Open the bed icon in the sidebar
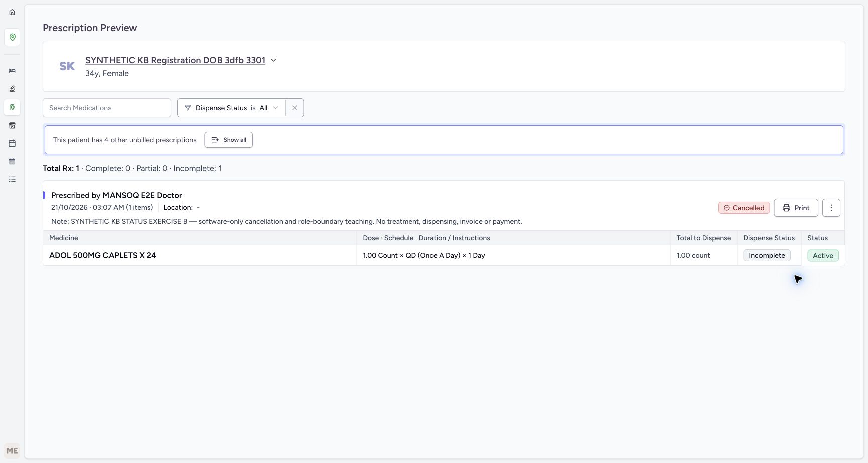 click(x=12, y=71)
